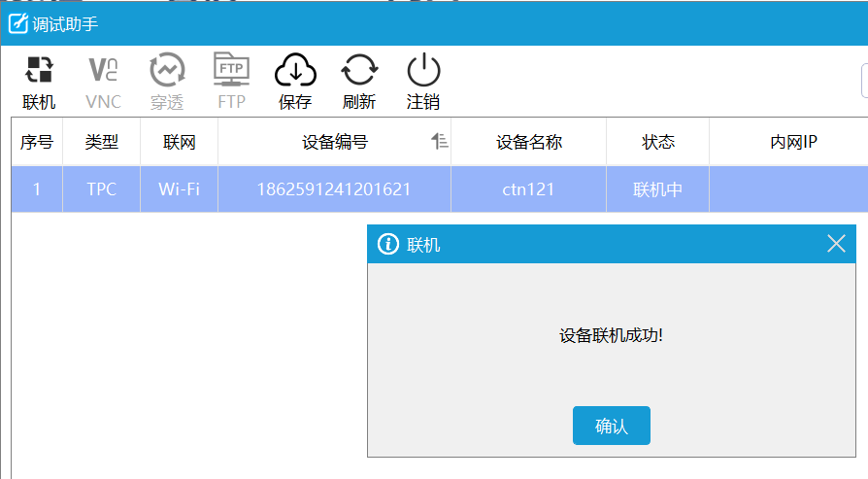This screenshot has height=479, width=868.
Task: Select row number 1 cell
Action: [x=37, y=189]
